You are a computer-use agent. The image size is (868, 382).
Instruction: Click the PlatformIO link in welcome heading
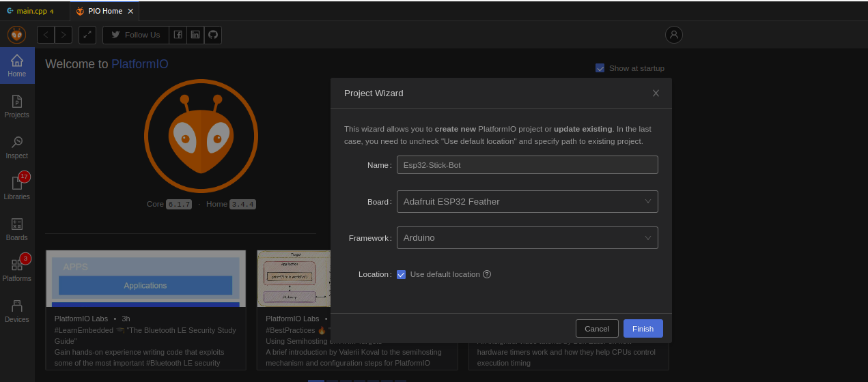point(140,64)
